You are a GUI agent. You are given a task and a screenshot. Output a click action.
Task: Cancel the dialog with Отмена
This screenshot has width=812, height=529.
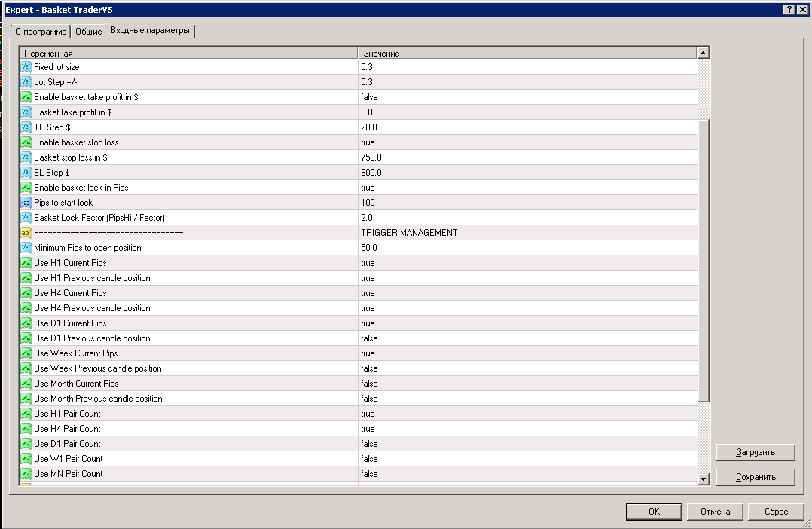tap(715, 512)
